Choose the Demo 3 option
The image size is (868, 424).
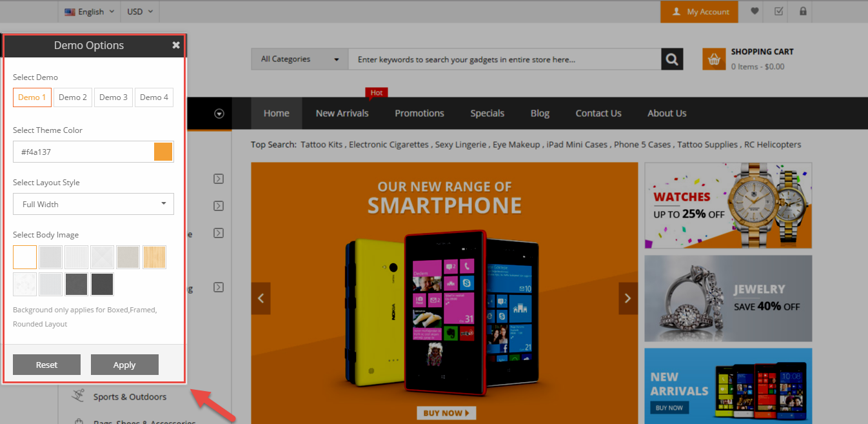pos(113,97)
